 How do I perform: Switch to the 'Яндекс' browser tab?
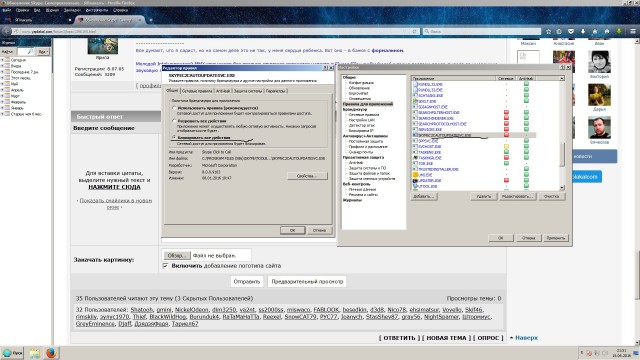coord(37,20)
